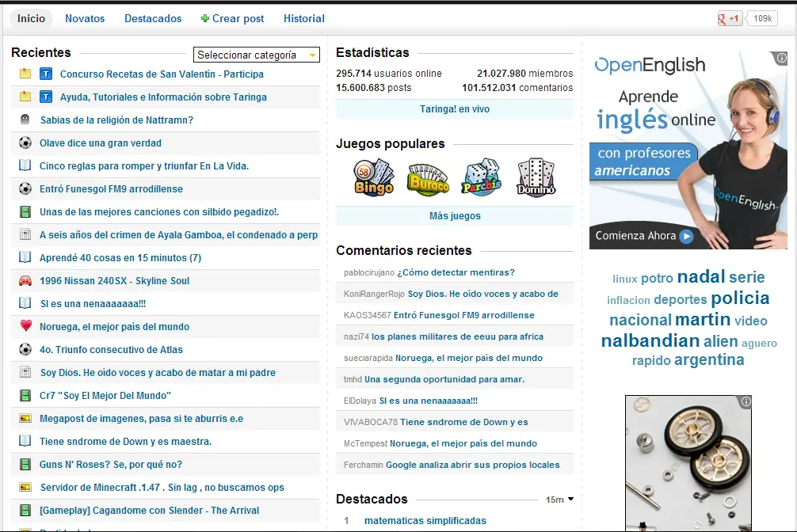Click the OpenEnglish advertisement banner

[688, 150]
